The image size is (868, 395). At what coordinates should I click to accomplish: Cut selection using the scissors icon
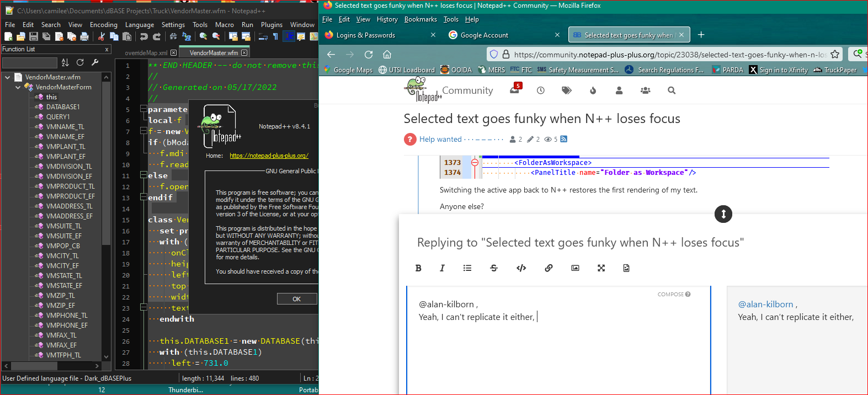pyautogui.click(x=102, y=36)
